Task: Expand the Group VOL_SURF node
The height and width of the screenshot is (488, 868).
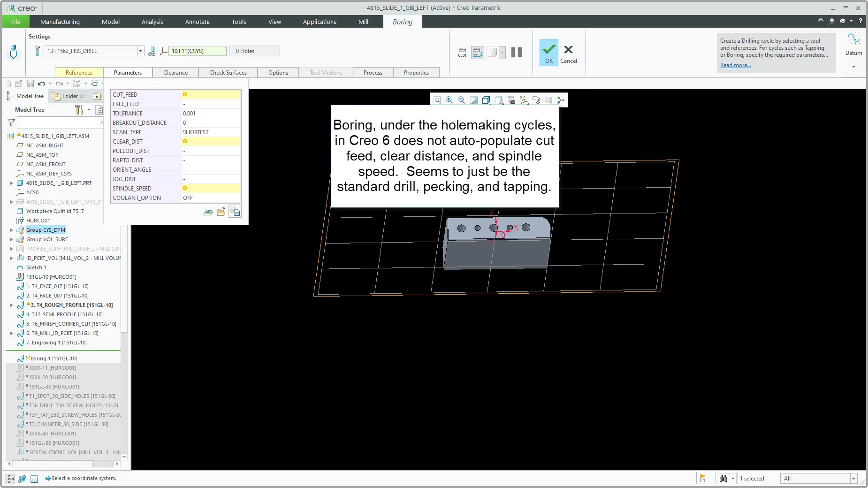Action: pos(11,239)
